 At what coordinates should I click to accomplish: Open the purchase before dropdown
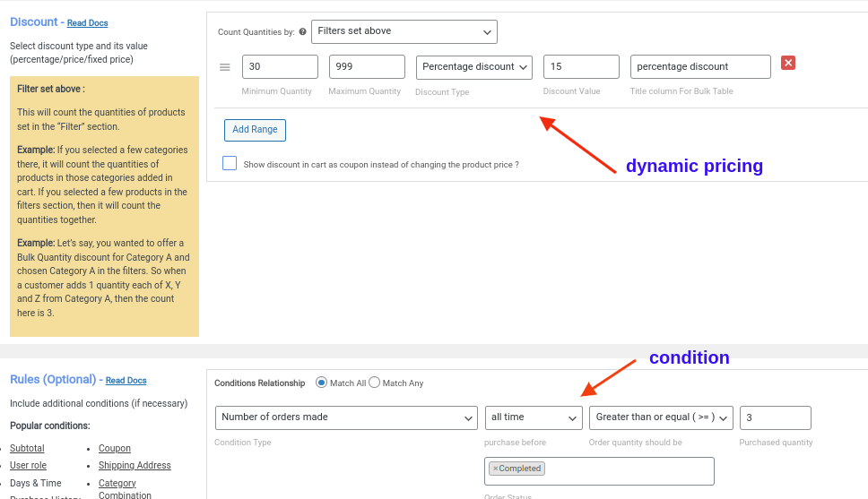click(x=534, y=417)
